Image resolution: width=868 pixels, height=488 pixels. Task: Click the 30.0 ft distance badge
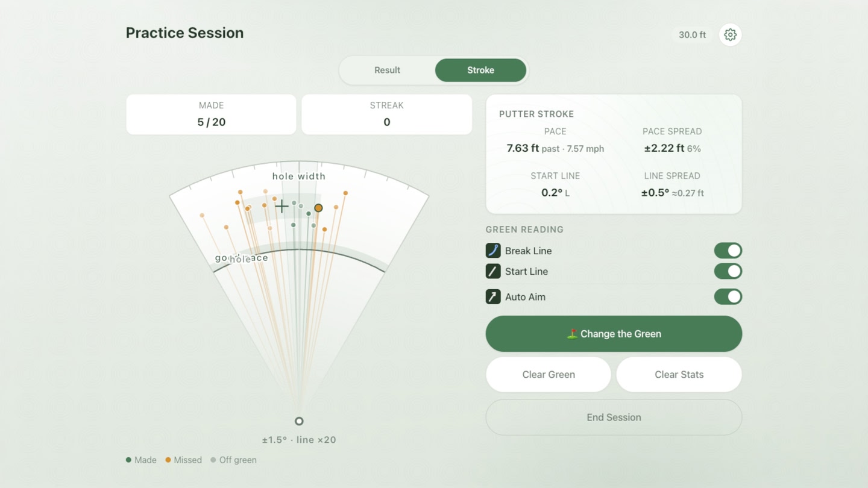click(x=692, y=35)
